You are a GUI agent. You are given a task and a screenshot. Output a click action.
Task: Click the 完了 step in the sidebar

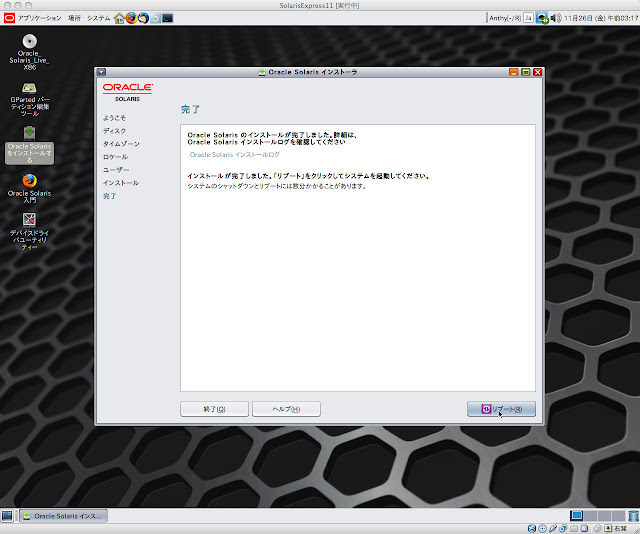click(x=109, y=196)
